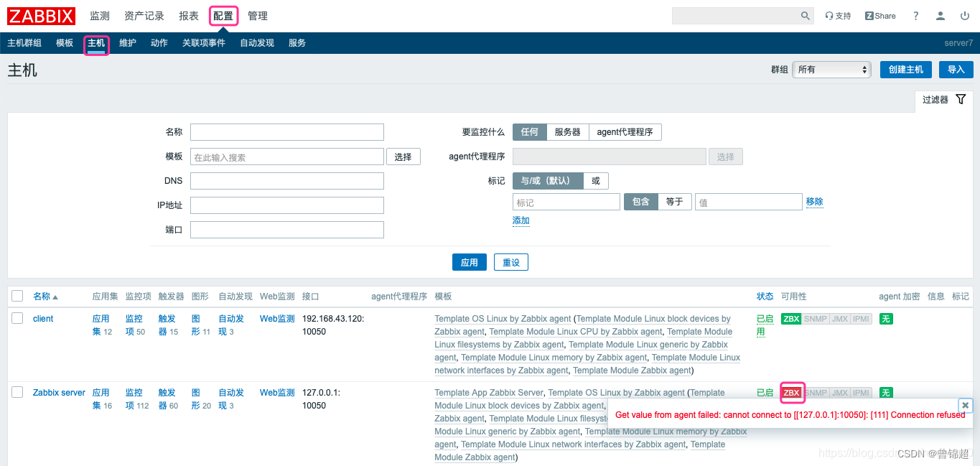Open the client host link
The width and height of the screenshot is (980, 466).
43,319
